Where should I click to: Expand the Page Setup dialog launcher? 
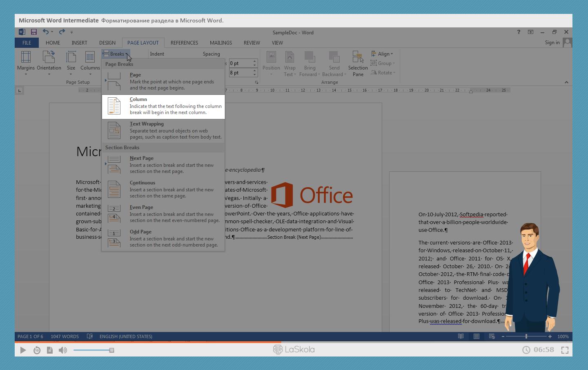click(257, 83)
